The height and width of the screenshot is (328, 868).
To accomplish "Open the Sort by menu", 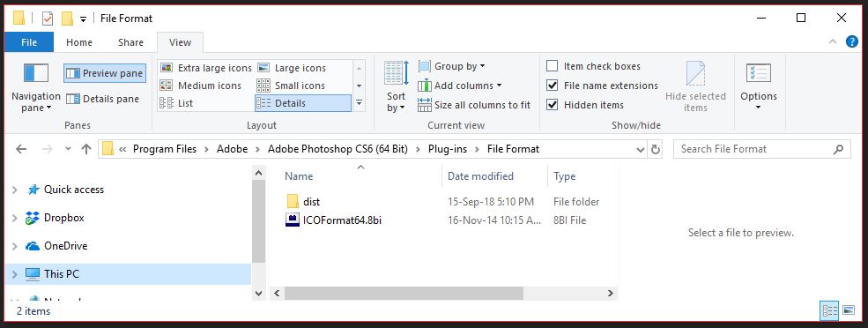I will 397,86.
